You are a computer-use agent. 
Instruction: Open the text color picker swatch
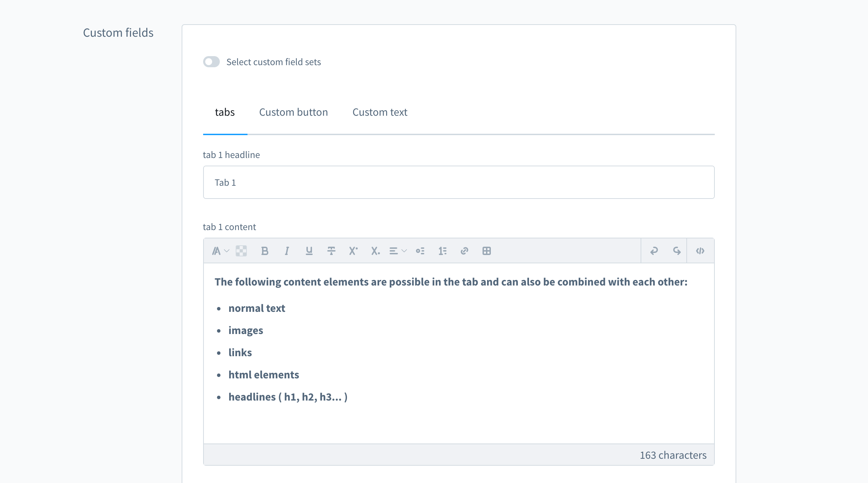(241, 251)
